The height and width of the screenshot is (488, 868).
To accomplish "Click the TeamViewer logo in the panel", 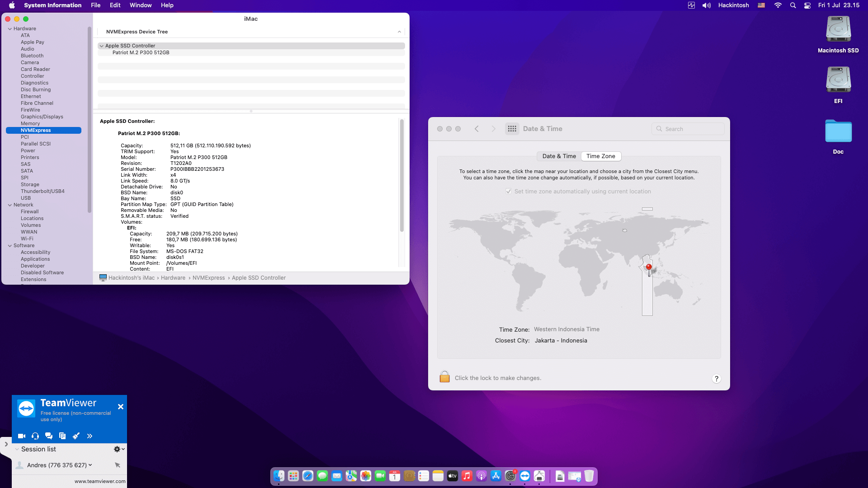I will tap(26, 408).
